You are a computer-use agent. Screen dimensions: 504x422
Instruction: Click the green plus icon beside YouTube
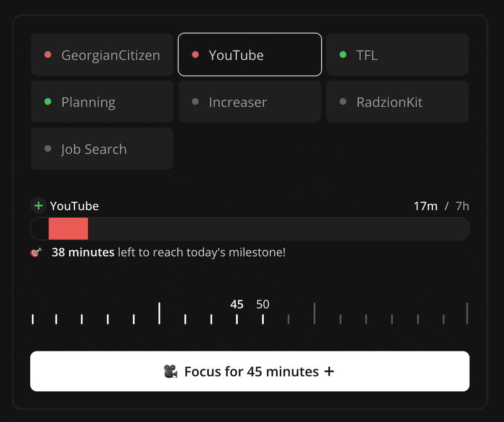(38, 206)
